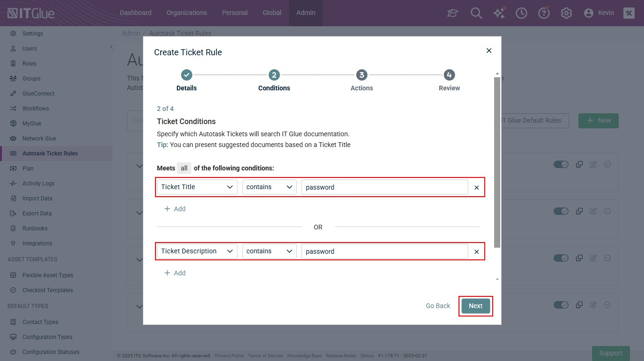The image size is (644, 361).
Task: Edit the second ticket rule row
Action: point(593,211)
